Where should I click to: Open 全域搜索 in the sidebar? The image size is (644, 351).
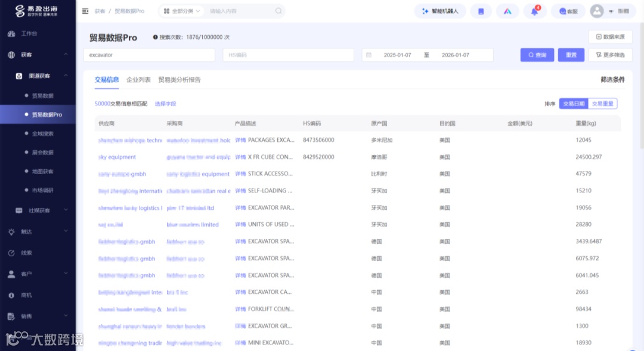click(43, 133)
